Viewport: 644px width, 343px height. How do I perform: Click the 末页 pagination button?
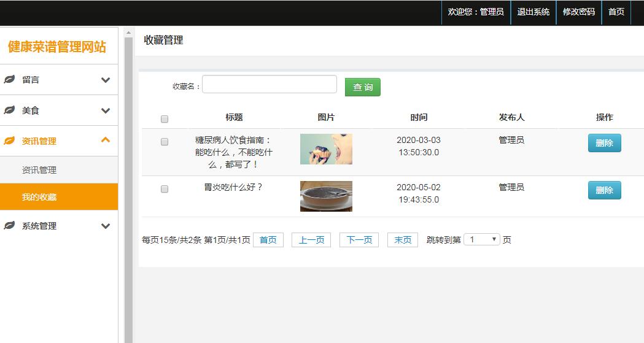403,239
